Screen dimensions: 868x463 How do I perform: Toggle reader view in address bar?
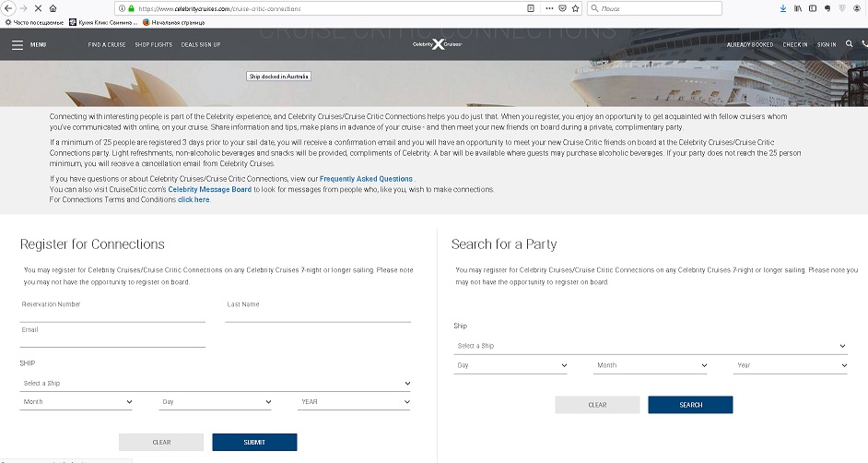tap(531, 8)
